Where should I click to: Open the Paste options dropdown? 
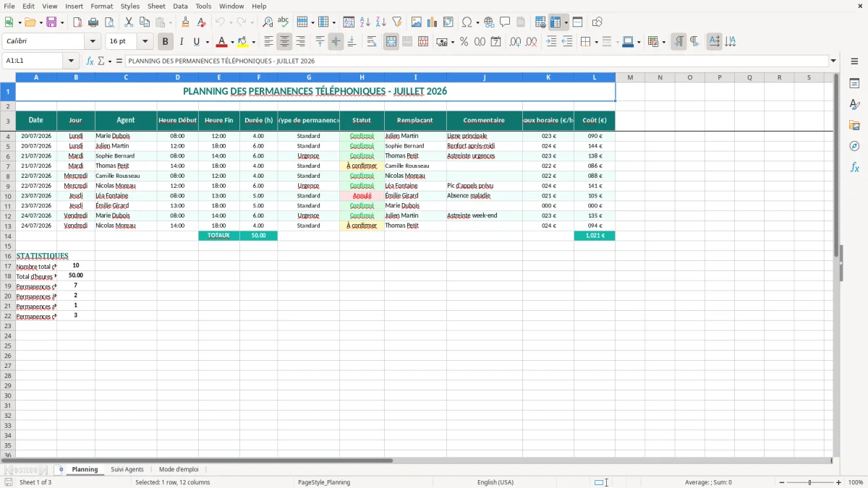point(170,22)
